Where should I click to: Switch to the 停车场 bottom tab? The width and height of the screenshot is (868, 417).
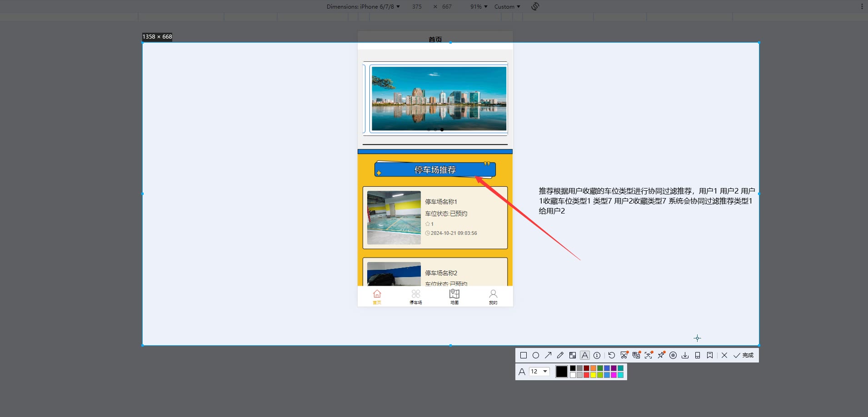click(416, 297)
